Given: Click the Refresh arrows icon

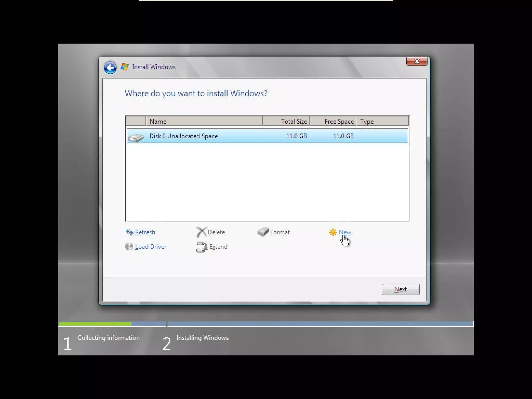Looking at the screenshot, I should (x=129, y=232).
